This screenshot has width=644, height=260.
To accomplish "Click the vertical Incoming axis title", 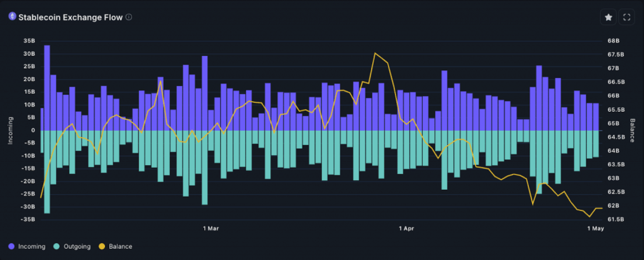I will [x=10, y=130].
